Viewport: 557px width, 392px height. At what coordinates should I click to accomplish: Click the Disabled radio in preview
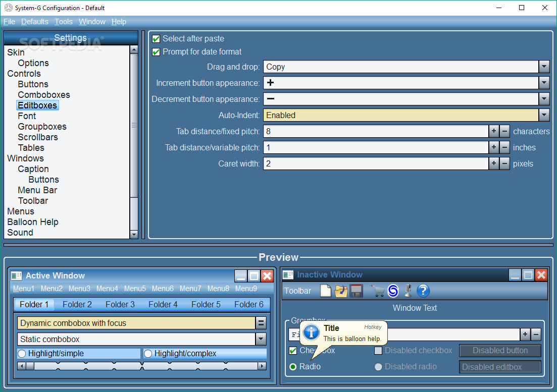pyautogui.click(x=378, y=366)
